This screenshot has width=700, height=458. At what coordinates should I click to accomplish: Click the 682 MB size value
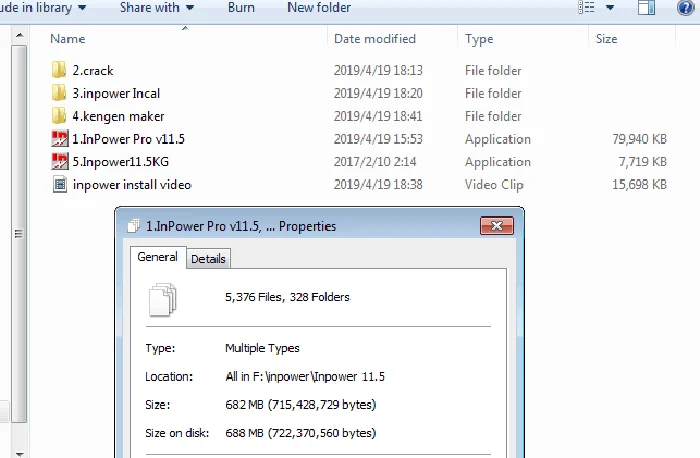click(x=300, y=405)
